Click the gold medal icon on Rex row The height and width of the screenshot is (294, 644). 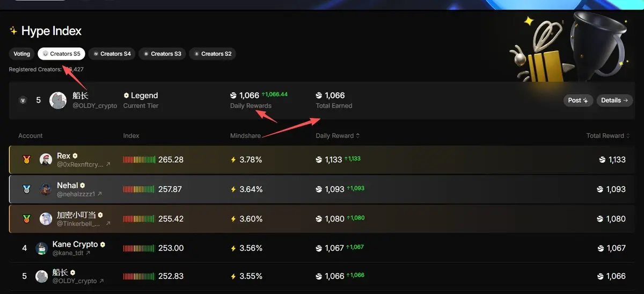tap(26, 160)
